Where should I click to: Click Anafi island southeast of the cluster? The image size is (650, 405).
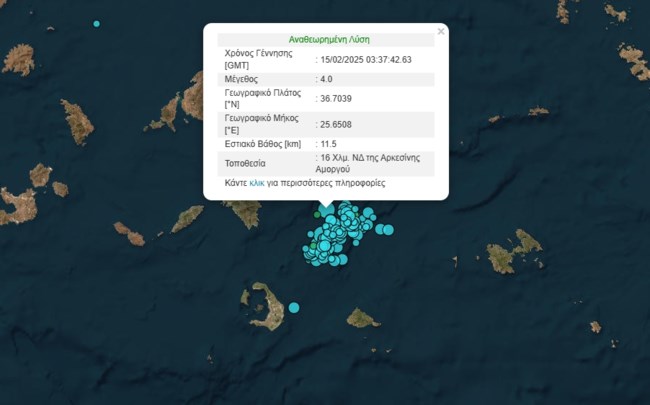362,318
